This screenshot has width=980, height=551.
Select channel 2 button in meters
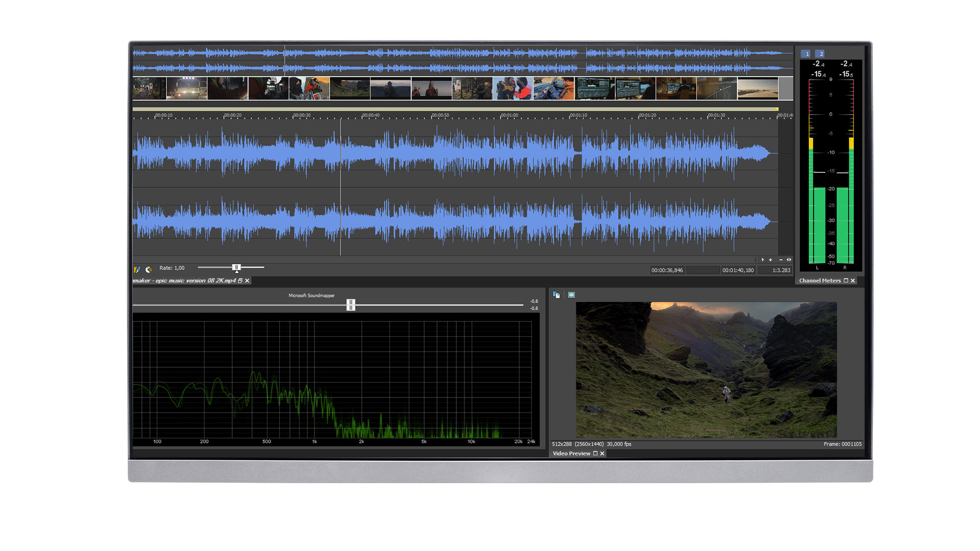tap(820, 54)
